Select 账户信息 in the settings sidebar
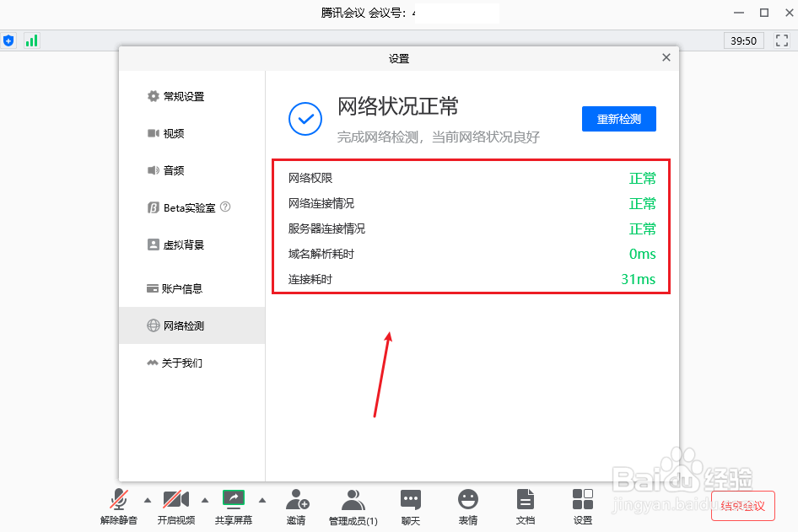 191,288
